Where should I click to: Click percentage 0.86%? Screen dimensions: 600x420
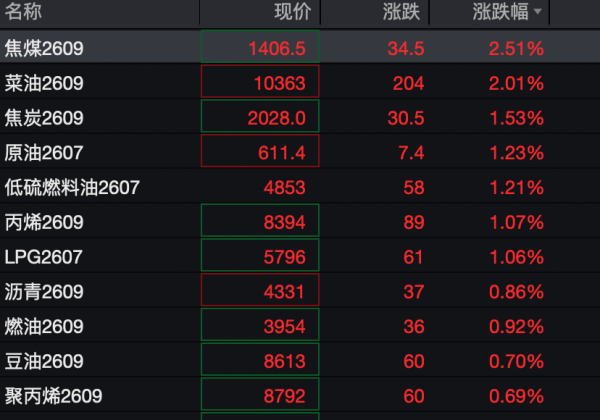click(516, 292)
